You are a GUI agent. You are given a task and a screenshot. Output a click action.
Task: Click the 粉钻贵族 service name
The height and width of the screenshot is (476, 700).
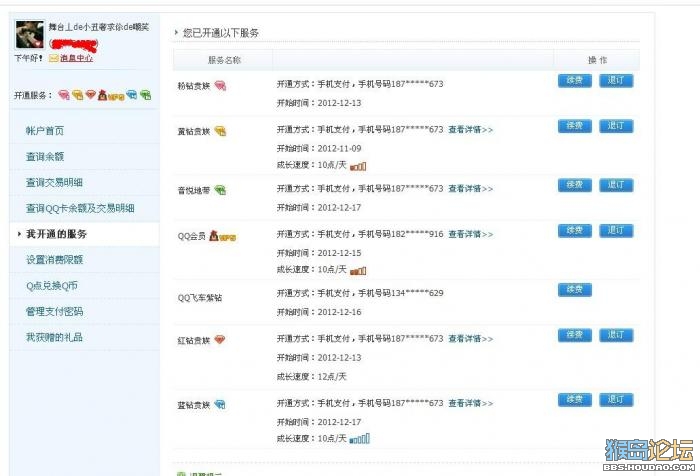[x=194, y=86]
